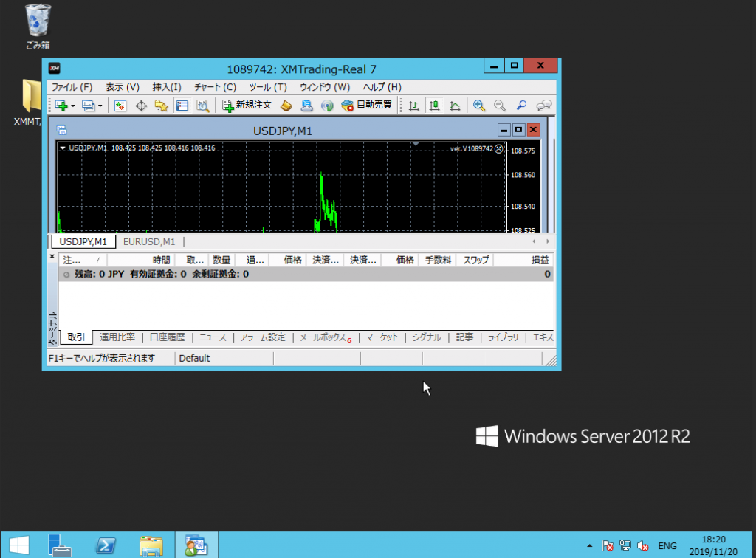Viewport: 756px width, 558px height.
Task: Click the blue search magnifier icon
Action: point(521,106)
